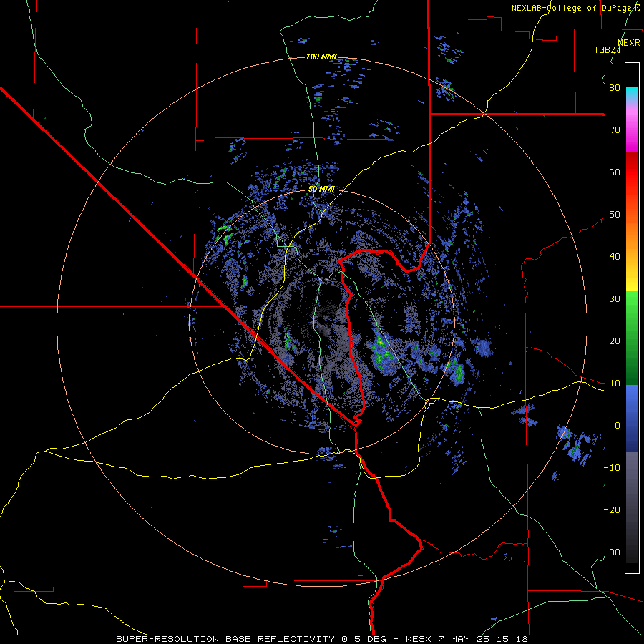
Task: Click the -20 dBZ scale value
Action: pyautogui.click(x=612, y=510)
